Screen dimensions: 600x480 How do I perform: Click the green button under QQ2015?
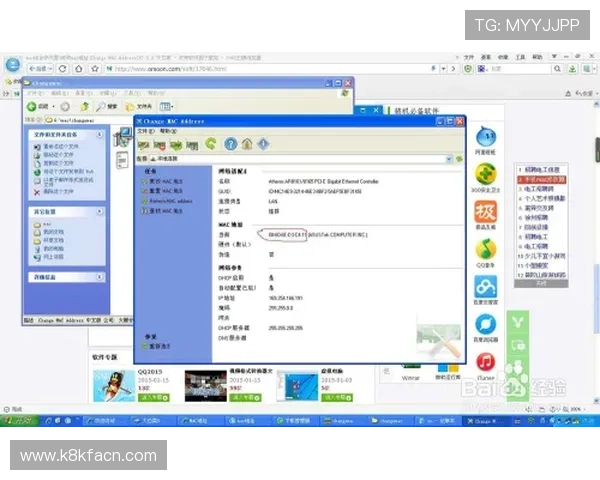click(x=153, y=398)
